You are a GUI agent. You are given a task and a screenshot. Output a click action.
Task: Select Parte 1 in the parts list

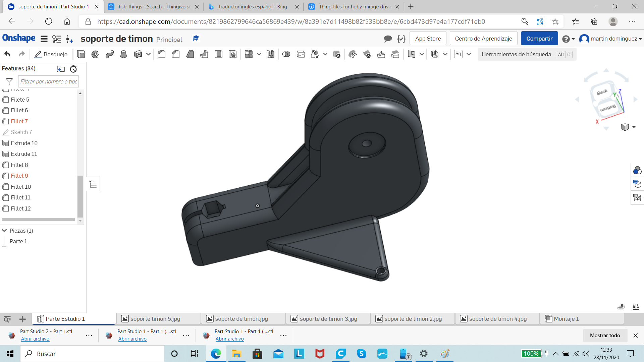18,241
